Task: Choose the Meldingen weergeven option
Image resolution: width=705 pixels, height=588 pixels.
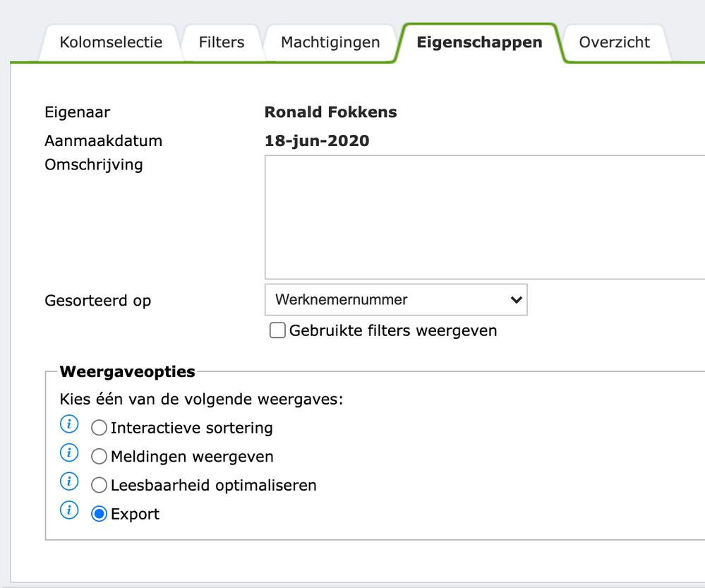Action: point(100,457)
